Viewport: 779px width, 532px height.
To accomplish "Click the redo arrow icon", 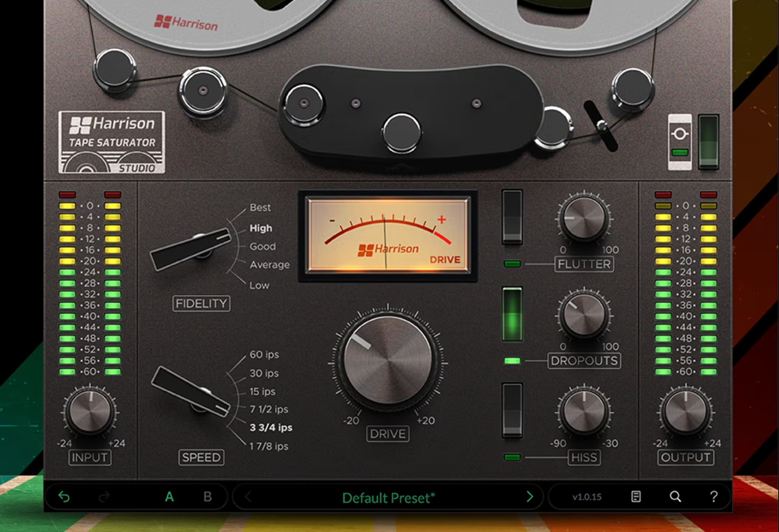I will [x=103, y=497].
